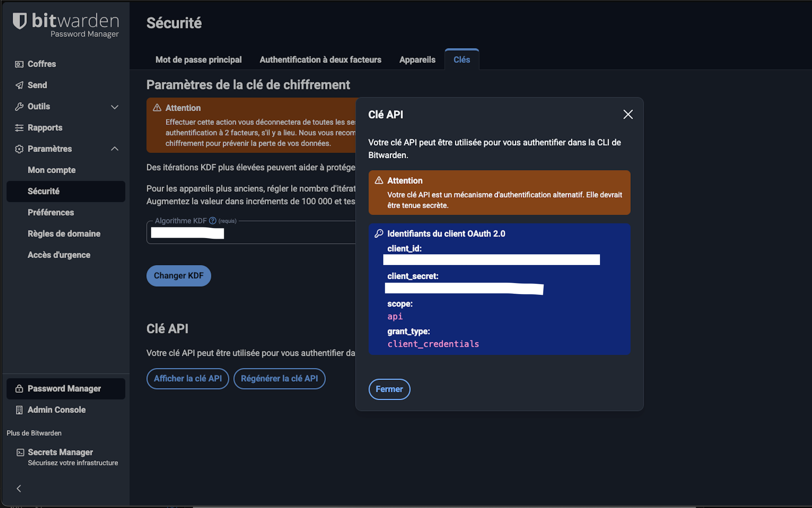Screen dimensions: 812x508
Task: Click the Password Manager lock icon
Action: (x=19, y=389)
